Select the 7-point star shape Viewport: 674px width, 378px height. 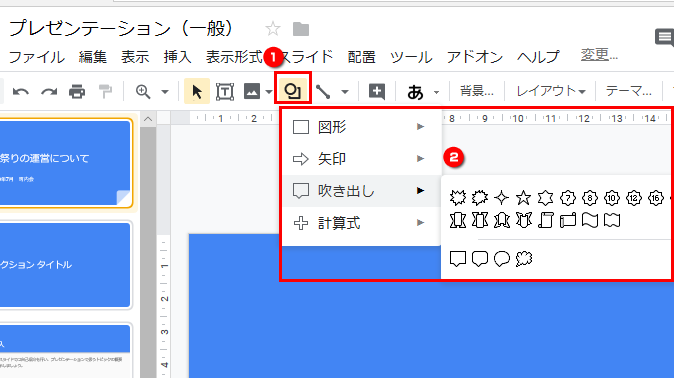(568, 198)
